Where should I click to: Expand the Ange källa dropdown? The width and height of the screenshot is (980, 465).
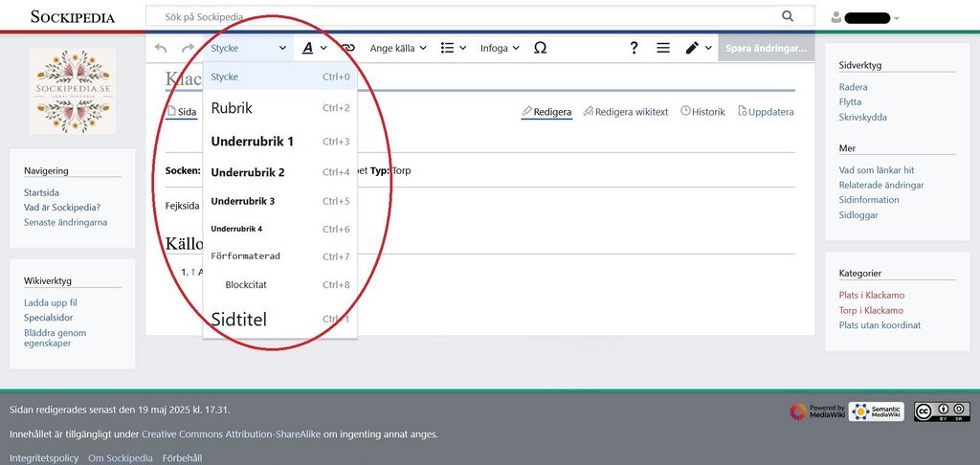coord(398,48)
